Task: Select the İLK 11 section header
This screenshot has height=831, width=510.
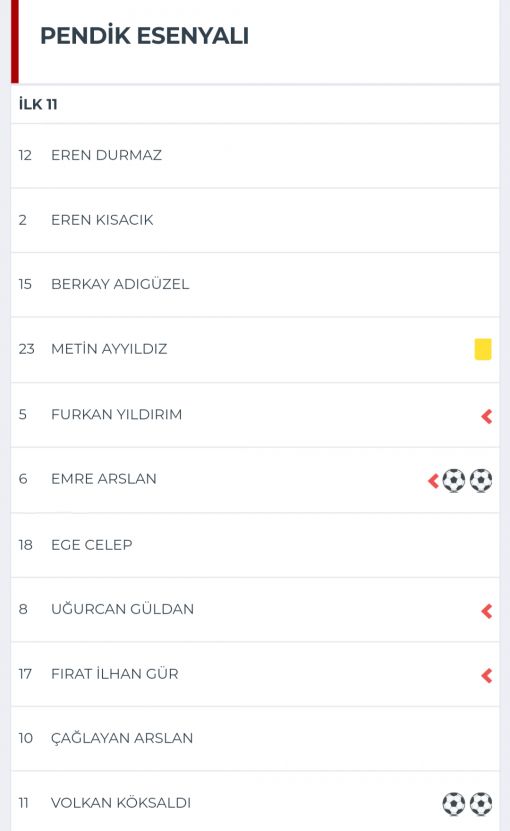Action: click(x=38, y=104)
